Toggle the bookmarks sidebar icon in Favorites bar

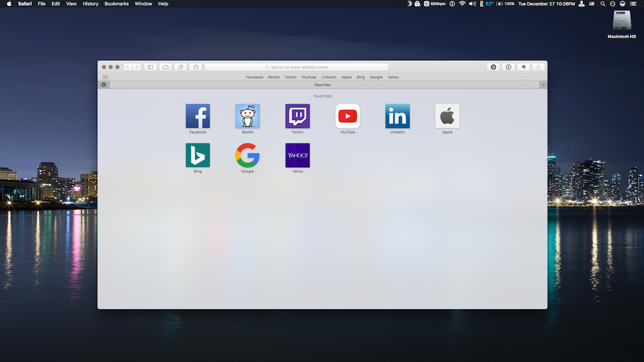tap(105, 77)
